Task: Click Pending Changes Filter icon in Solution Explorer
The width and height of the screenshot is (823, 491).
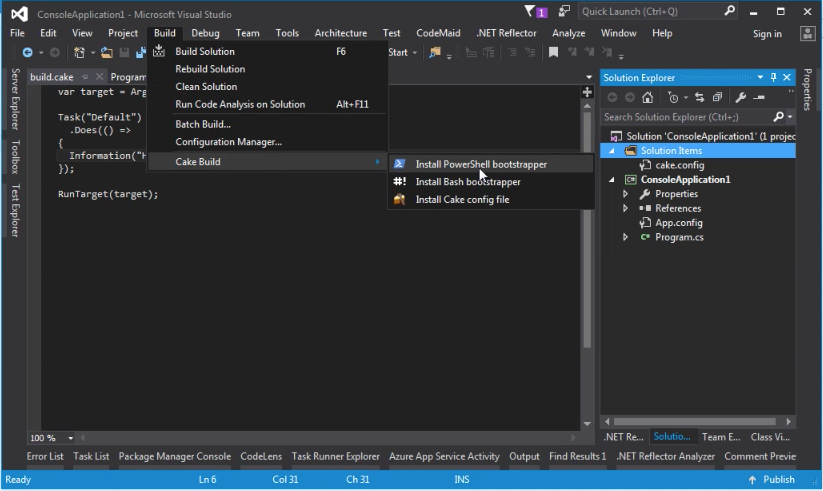Action: [673, 97]
